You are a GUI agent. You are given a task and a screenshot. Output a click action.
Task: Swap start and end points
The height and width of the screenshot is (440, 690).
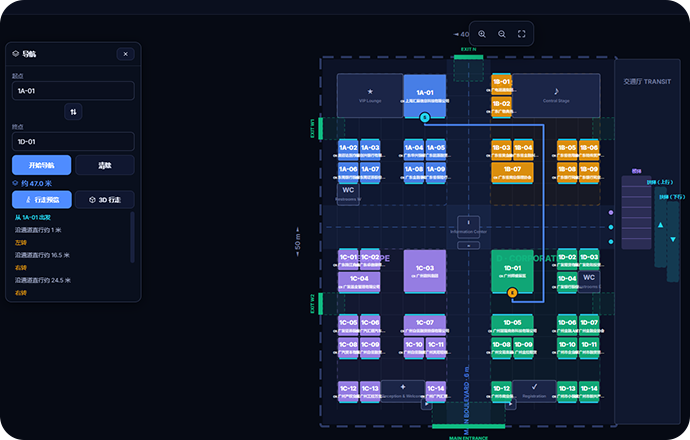(73, 112)
